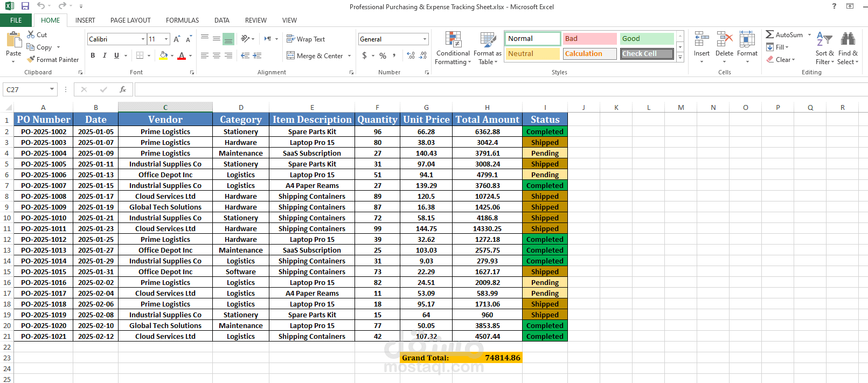This screenshot has width=868, height=383.
Task: Click the Merge & Center button
Action: coord(315,56)
